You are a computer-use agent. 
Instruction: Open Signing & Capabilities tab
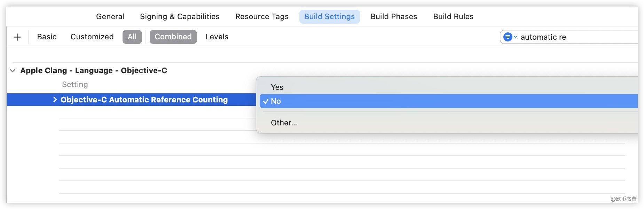180,17
